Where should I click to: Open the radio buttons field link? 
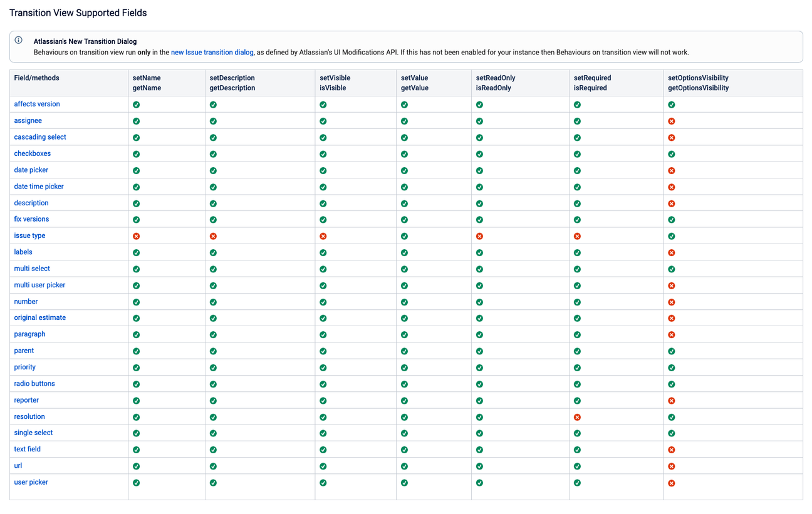(x=34, y=383)
